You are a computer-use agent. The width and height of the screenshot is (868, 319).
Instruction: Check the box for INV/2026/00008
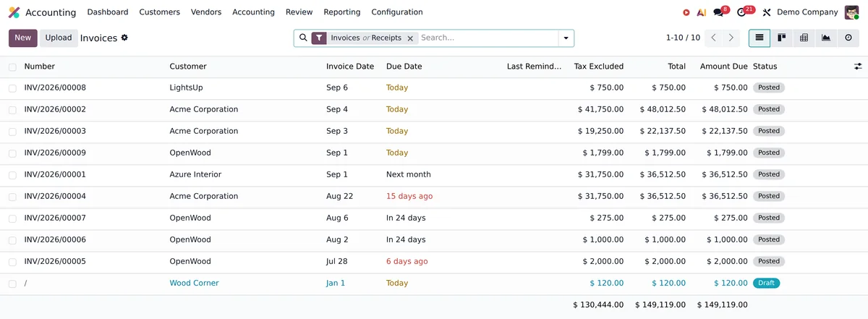tap(12, 88)
